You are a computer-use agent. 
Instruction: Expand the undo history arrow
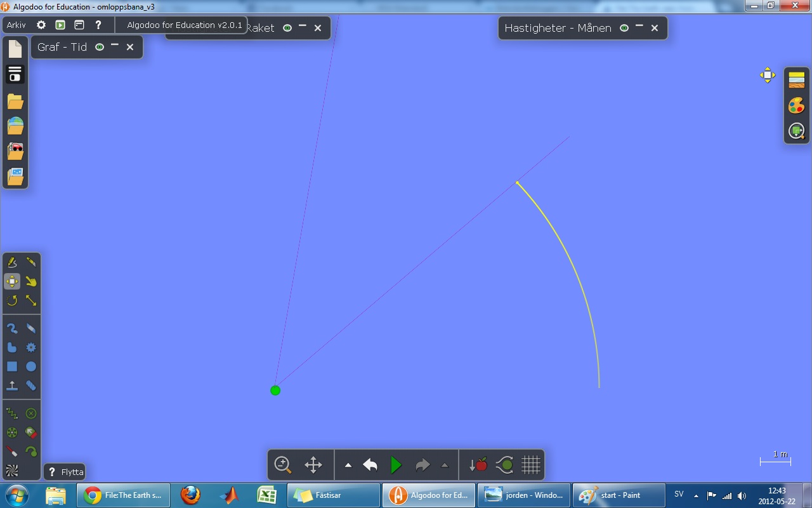coord(348,465)
